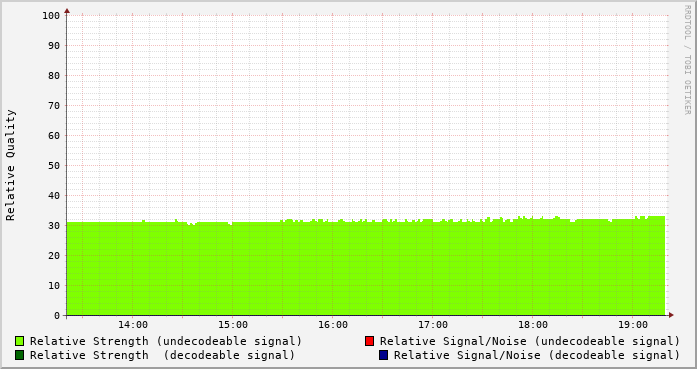This screenshot has height=369, width=697.
Task: Click the RRDTOOL / TOBI OETIKER watermark
Action: 687,60
